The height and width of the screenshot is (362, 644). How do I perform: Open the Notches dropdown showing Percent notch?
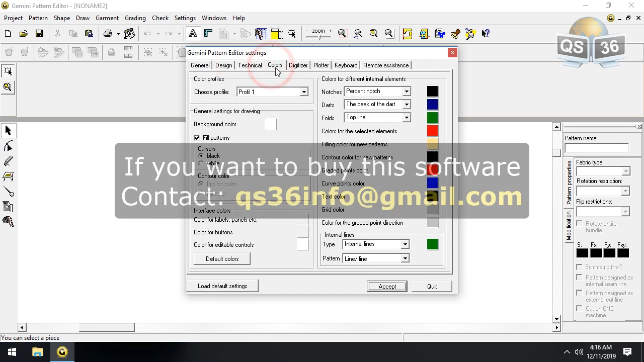point(407,92)
